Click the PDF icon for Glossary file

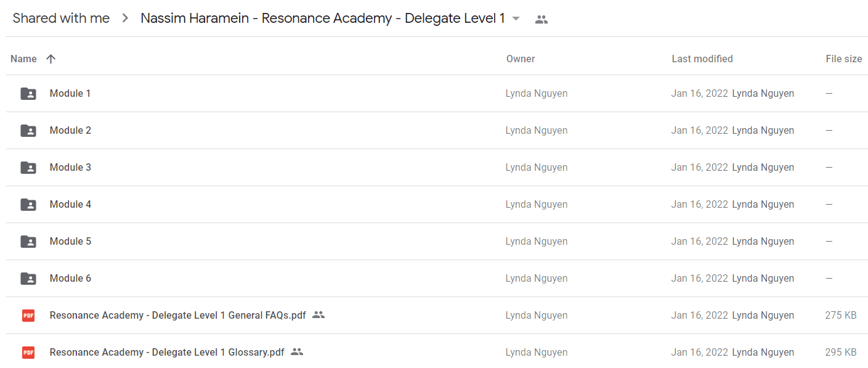(x=28, y=353)
